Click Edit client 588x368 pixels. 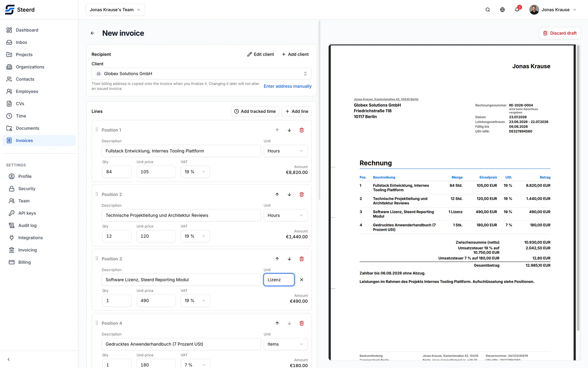click(x=260, y=54)
